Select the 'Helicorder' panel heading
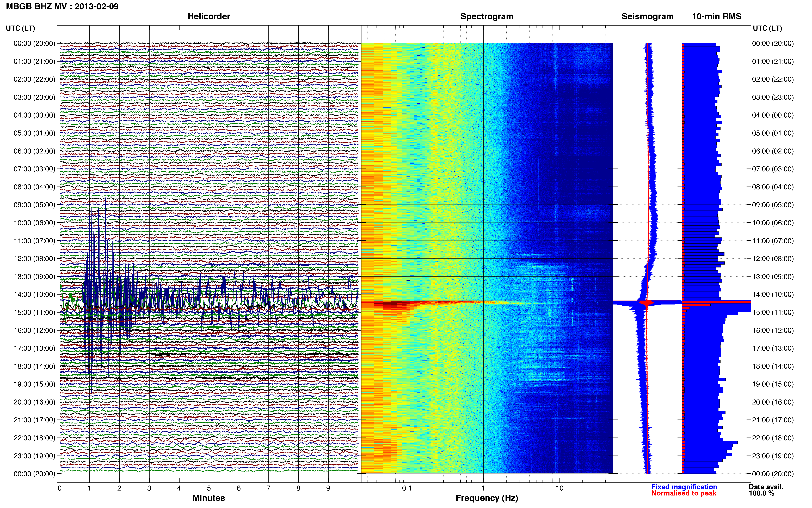Image resolution: width=812 pixels, height=508 pixels. click(209, 16)
